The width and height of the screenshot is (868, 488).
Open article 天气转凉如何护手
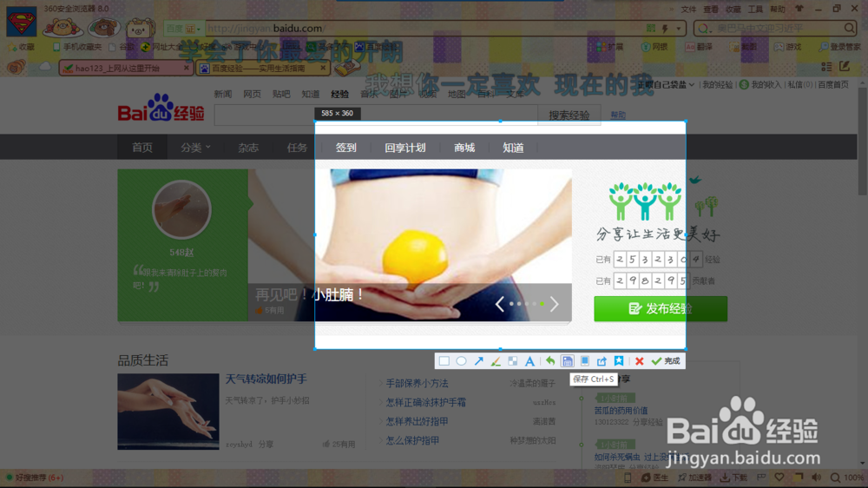266,379
